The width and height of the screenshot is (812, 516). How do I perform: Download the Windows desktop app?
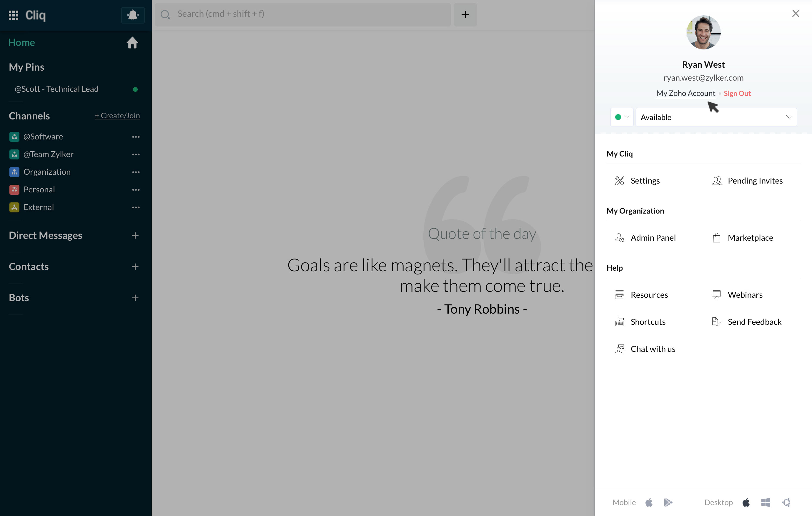[766, 502]
